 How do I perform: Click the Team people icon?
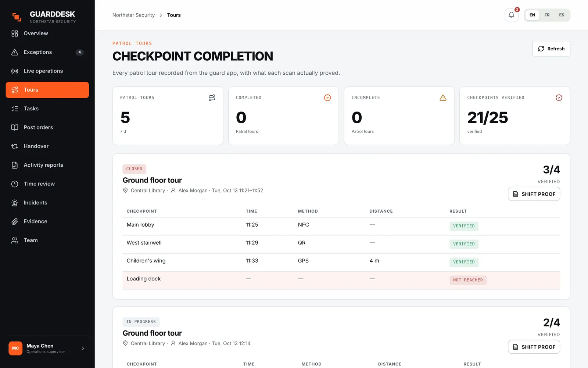[x=15, y=240]
